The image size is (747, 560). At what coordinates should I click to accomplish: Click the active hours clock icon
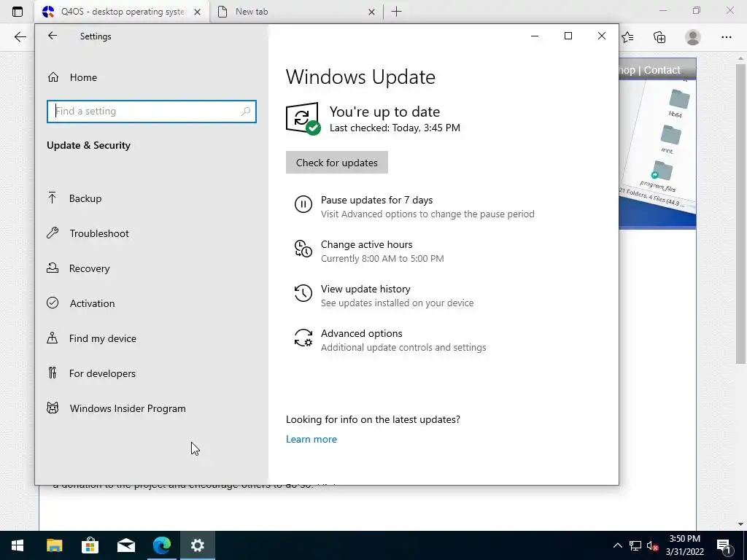(303, 249)
